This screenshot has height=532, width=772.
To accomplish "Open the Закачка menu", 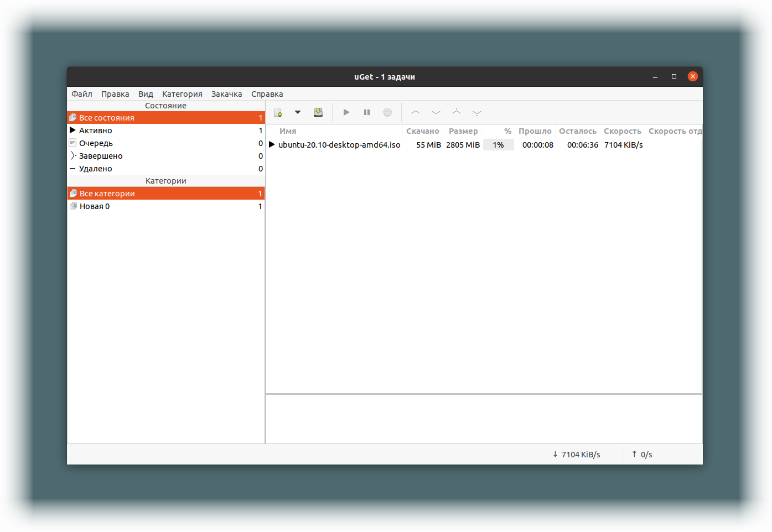I will coord(227,94).
